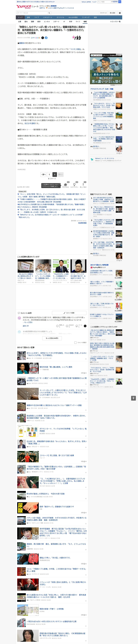Viewport: 138px width, 644px height.
Task: Share article on Facebook icon below headline
Action: (46, 38)
